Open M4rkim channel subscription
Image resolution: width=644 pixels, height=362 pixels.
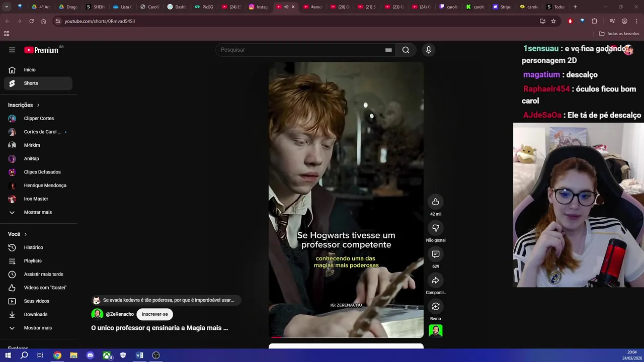[x=38, y=145]
